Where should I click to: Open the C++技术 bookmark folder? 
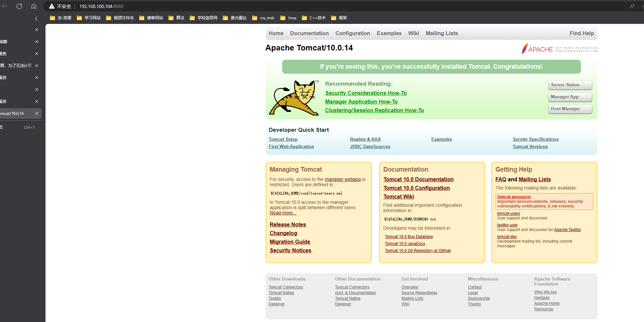click(x=314, y=18)
